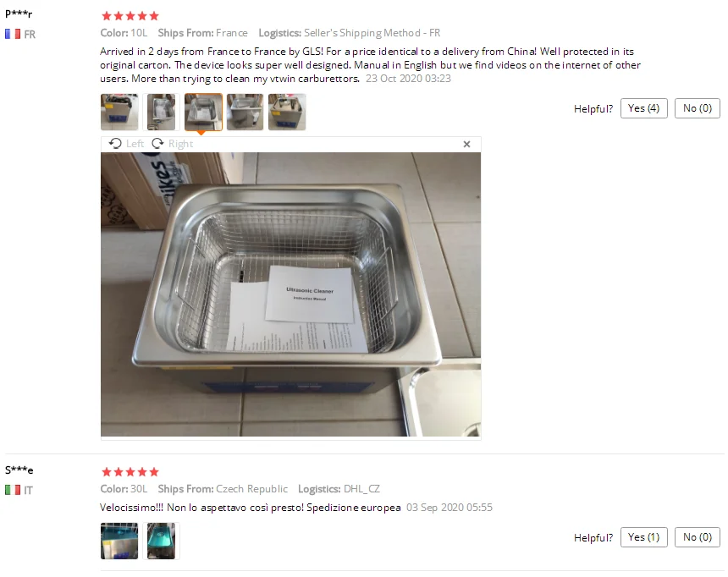Select the highlighted third review thumbnail
728x577 pixels.
[203, 112]
